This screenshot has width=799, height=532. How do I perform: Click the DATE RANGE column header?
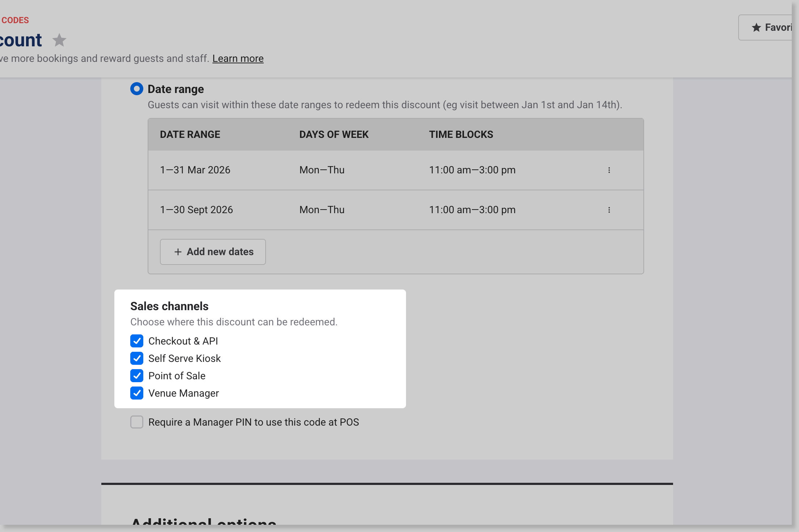(190, 135)
